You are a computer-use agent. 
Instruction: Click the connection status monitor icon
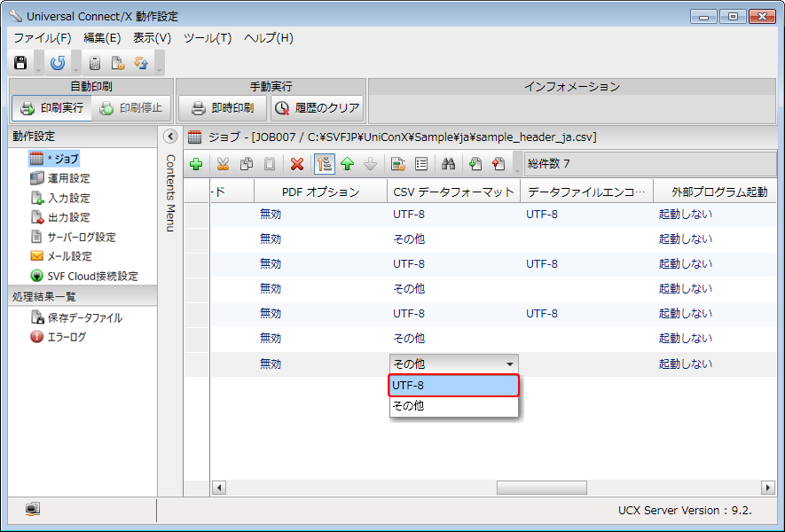pos(33,510)
